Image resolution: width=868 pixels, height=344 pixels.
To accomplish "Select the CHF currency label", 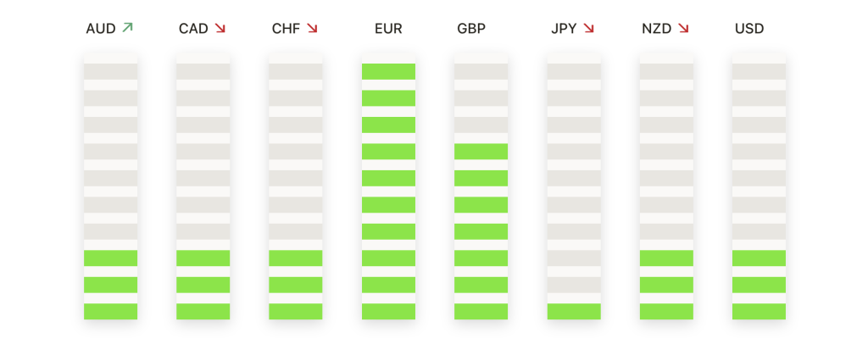I will pyautogui.click(x=287, y=29).
